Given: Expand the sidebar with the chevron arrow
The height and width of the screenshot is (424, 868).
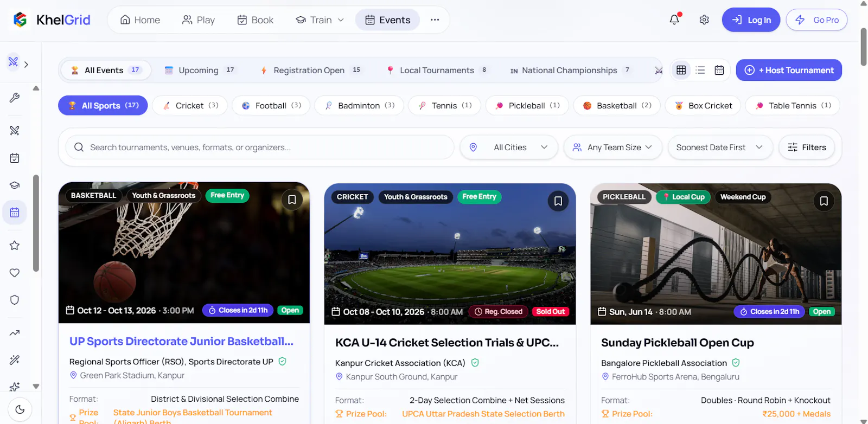Looking at the screenshot, I should tap(26, 65).
